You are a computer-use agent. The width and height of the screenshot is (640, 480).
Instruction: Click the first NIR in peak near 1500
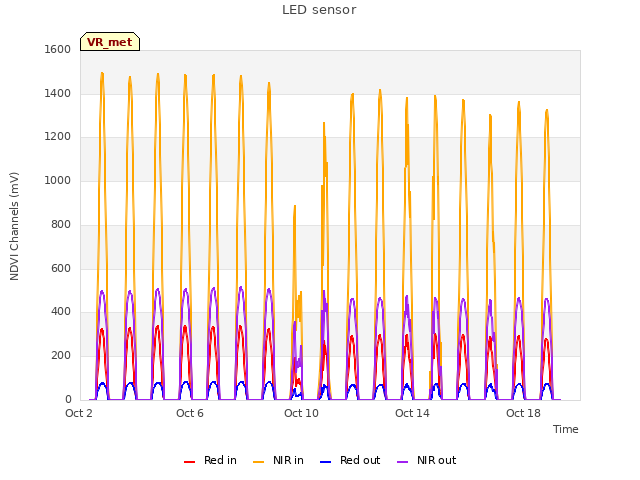(x=102, y=73)
